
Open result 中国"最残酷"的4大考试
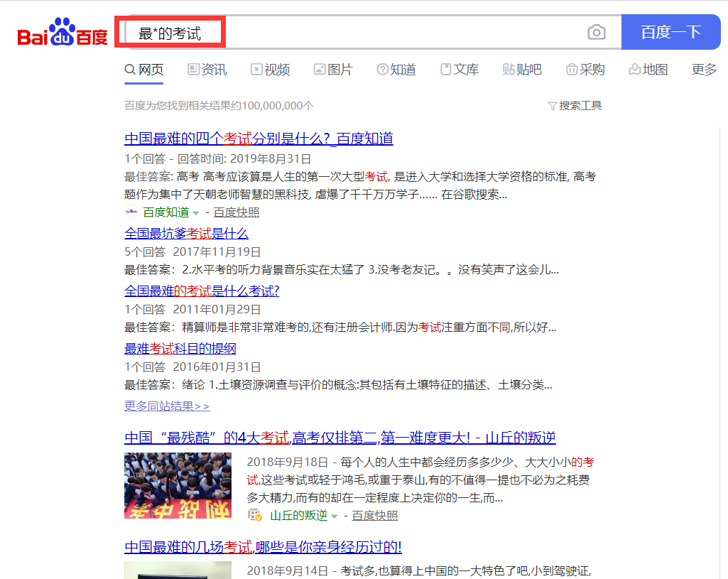[340, 438]
